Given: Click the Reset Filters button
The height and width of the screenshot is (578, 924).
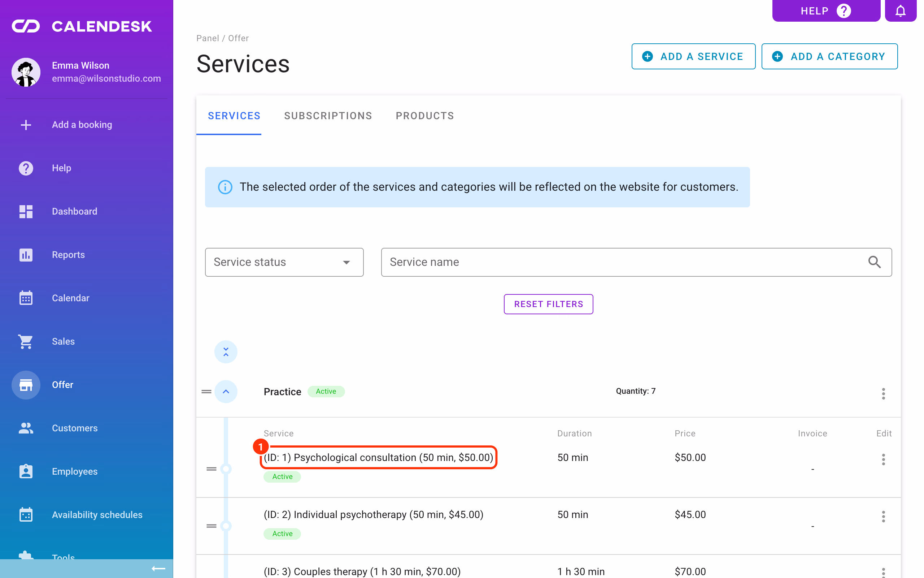Looking at the screenshot, I should (x=548, y=304).
